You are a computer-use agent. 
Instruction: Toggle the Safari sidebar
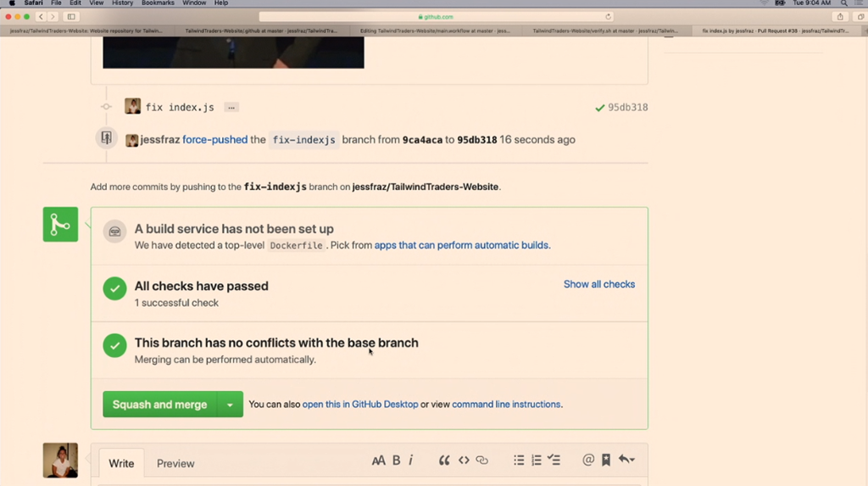point(71,17)
